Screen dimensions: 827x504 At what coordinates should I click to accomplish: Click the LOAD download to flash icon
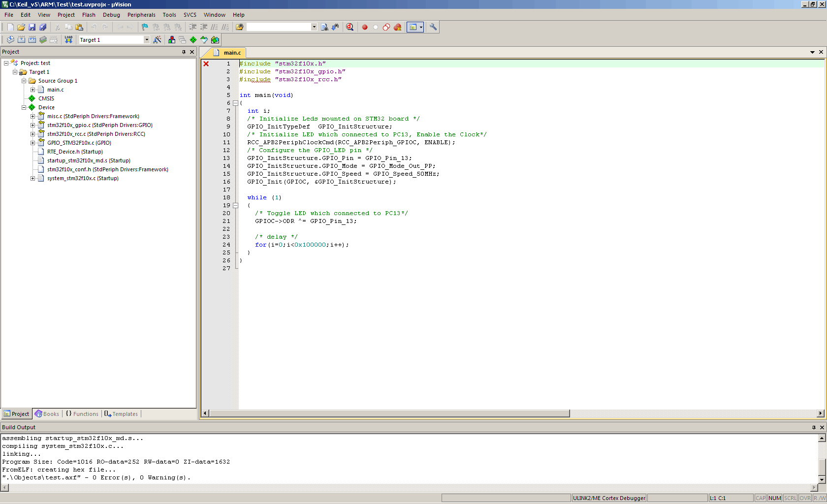(x=68, y=40)
